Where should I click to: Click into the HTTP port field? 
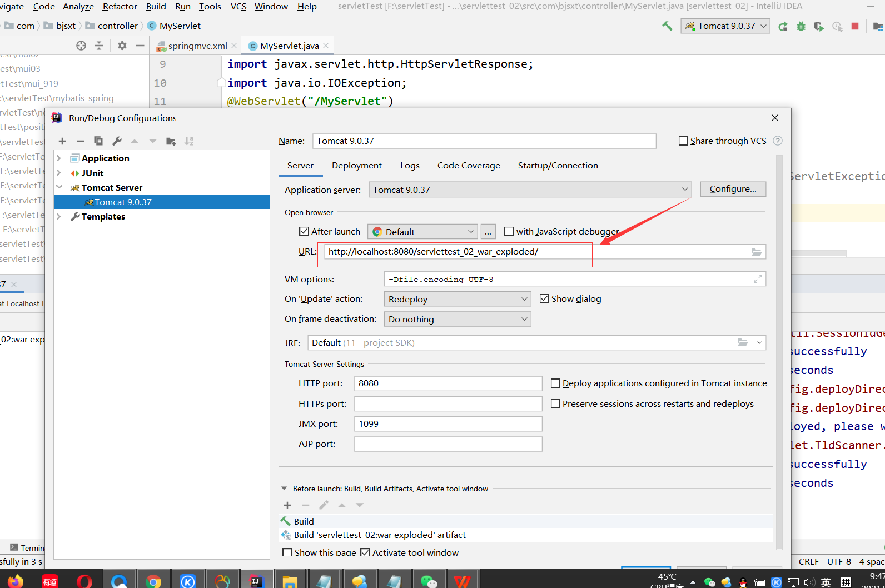point(448,383)
